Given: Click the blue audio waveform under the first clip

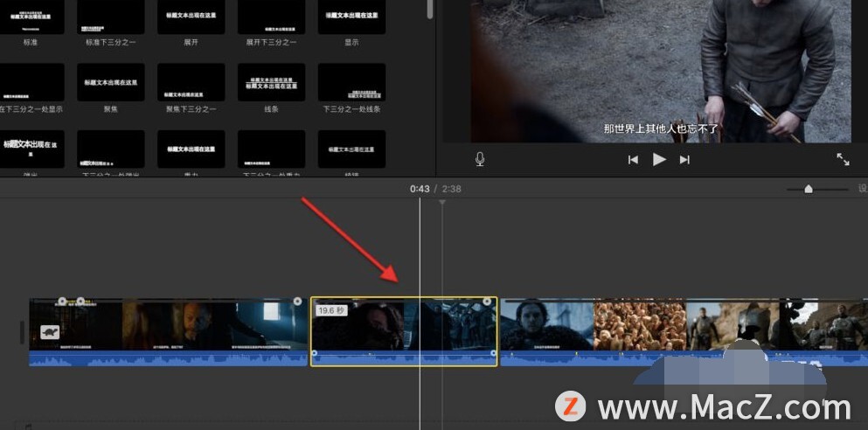Looking at the screenshot, I should point(169,358).
